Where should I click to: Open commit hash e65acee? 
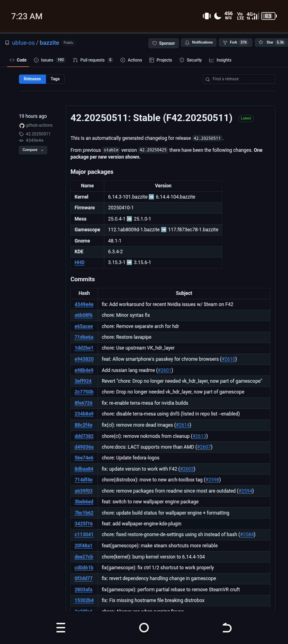(84, 326)
